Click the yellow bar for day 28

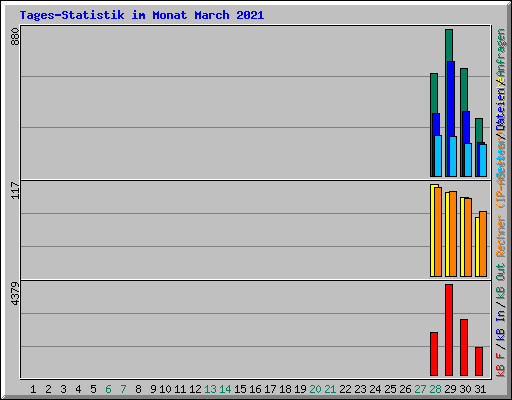click(x=433, y=230)
